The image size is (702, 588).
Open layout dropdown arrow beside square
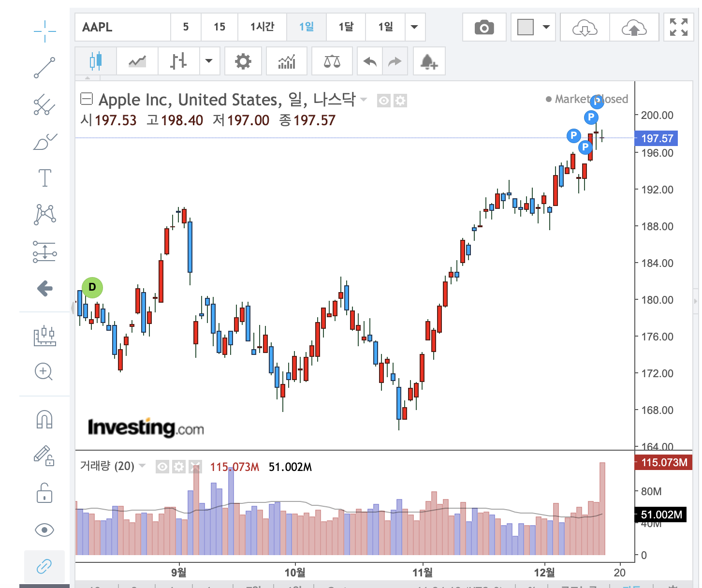(546, 27)
